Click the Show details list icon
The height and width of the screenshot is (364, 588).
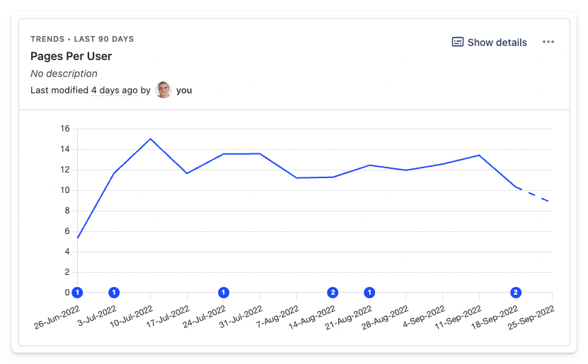(x=458, y=42)
